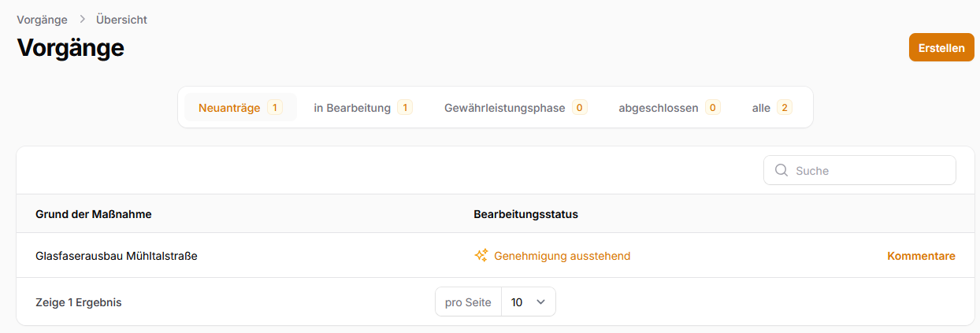Click the count badge on alle tab
The width and height of the screenshot is (980, 333).
pyautogui.click(x=785, y=108)
